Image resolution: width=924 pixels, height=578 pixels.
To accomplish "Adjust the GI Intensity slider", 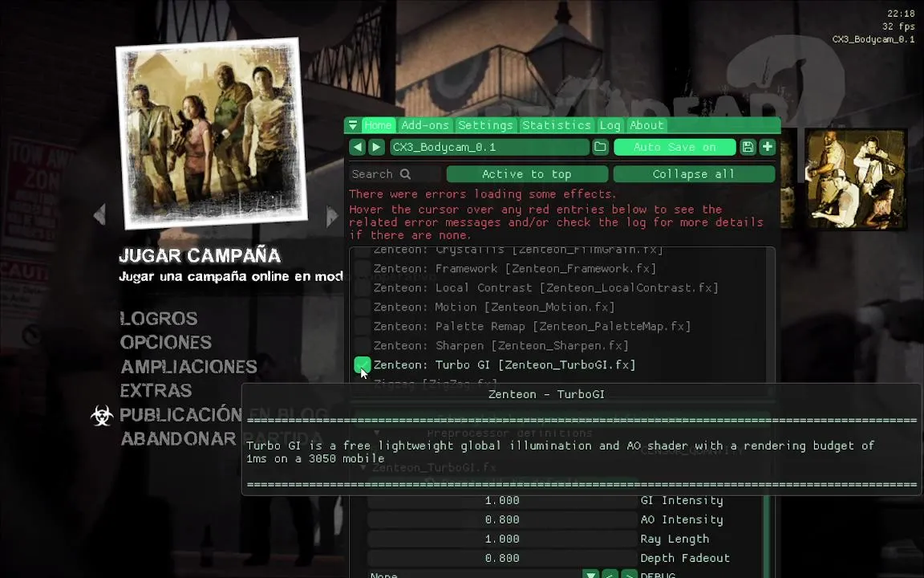I will point(502,500).
